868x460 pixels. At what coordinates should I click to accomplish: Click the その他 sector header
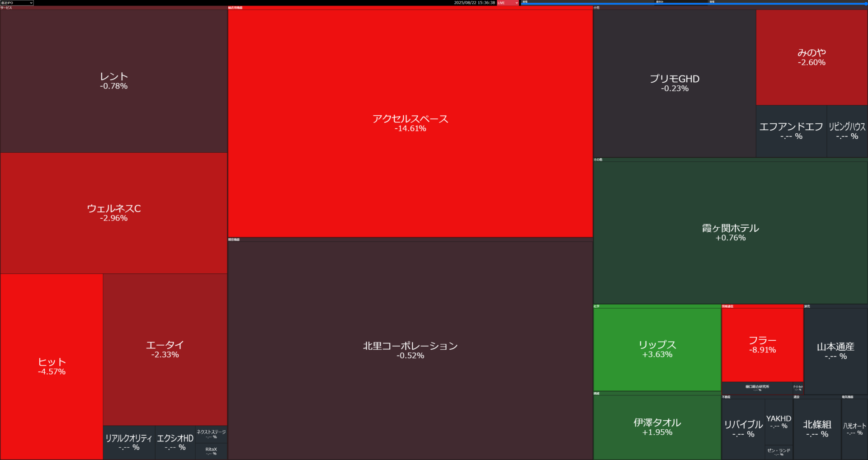pyautogui.click(x=730, y=160)
